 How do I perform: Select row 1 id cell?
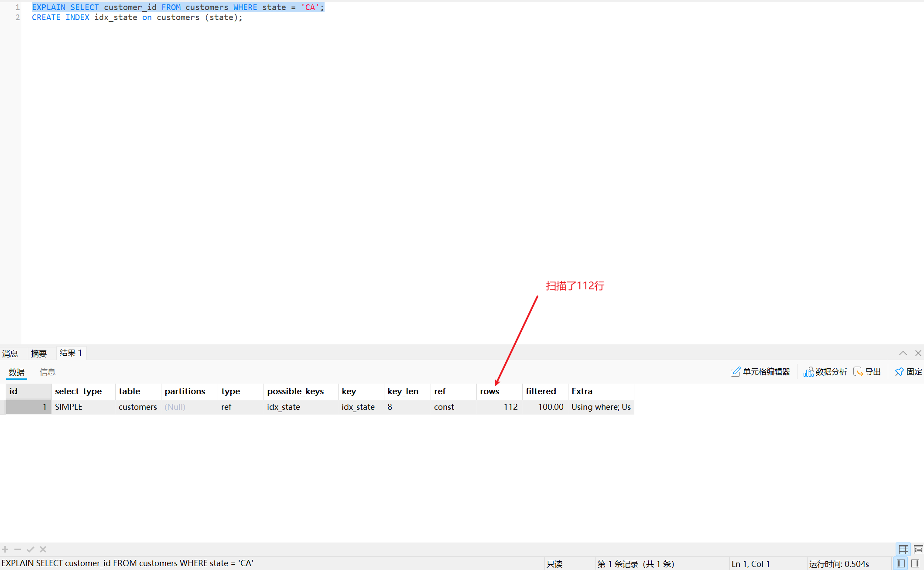(29, 407)
